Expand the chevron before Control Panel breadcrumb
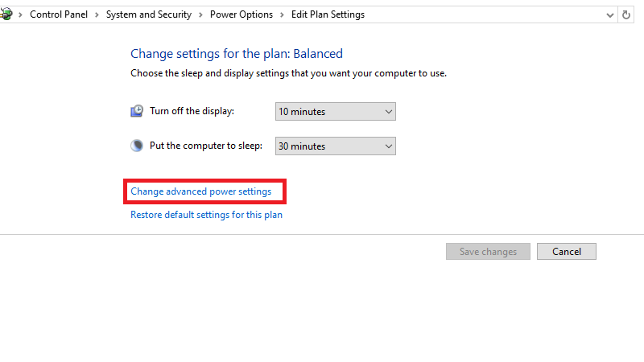This screenshot has height=362, width=644. point(21,14)
